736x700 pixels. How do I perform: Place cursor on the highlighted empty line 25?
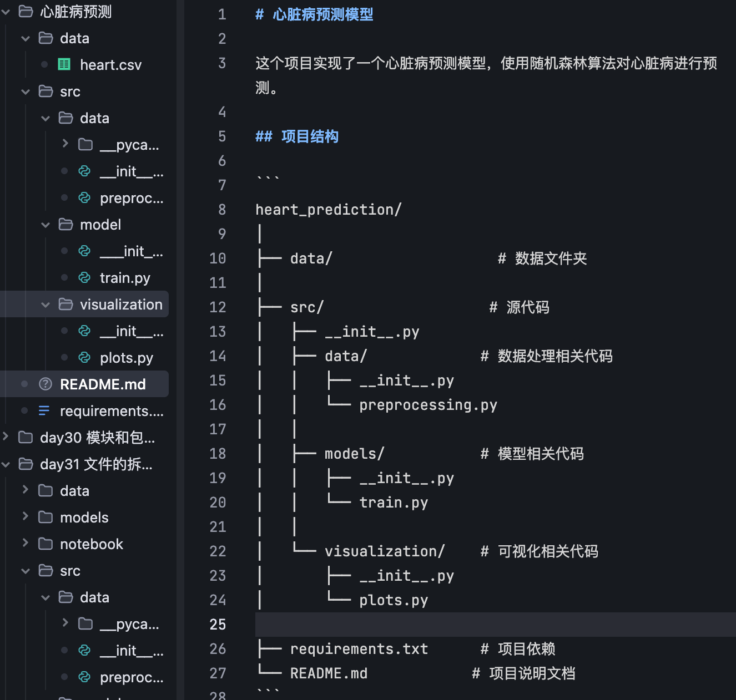[495, 625]
